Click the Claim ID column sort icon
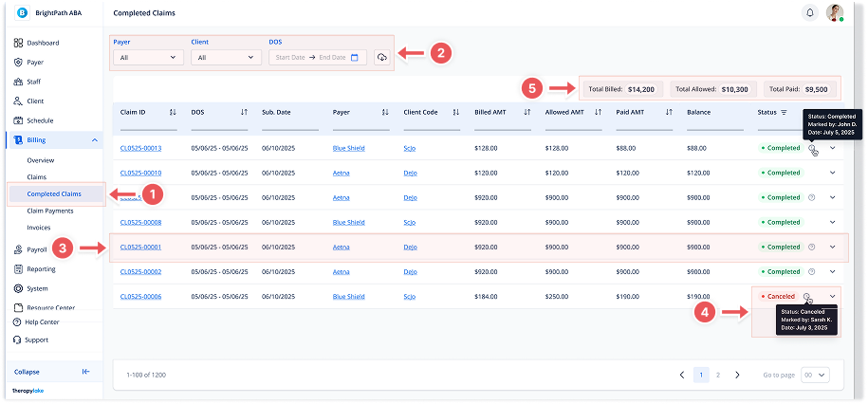This screenshot has height=404, width=868. pyautogui.click(x=172, y=112)
